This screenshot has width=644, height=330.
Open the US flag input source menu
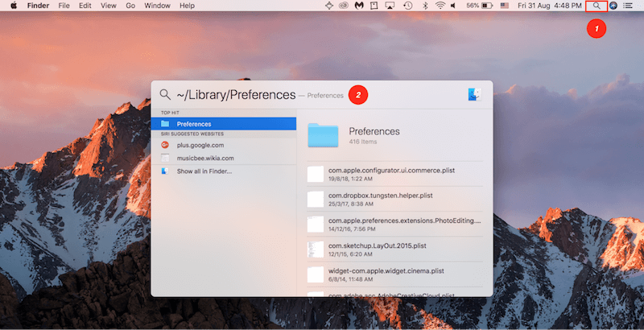pyautogui.click(x=505, y=6)
